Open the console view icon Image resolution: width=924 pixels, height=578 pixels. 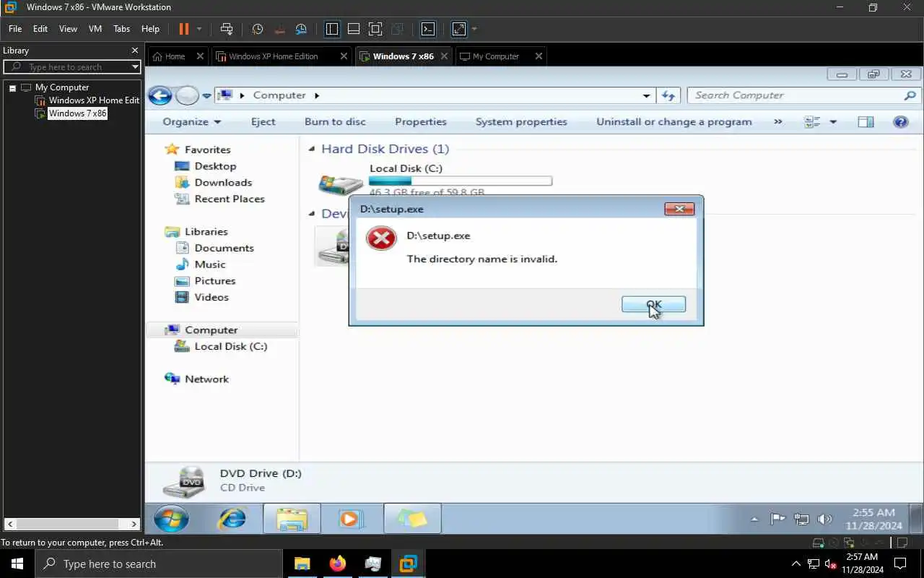point(428,29)
